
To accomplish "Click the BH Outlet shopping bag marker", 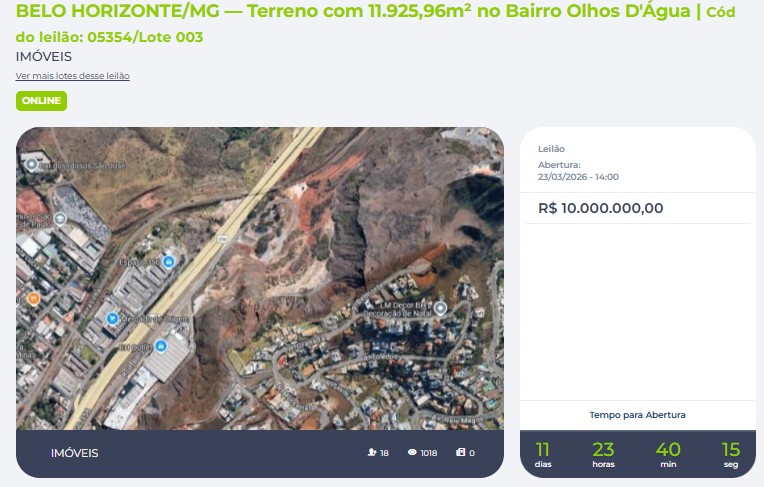I will pyautogui.click(x=161, y=346).
